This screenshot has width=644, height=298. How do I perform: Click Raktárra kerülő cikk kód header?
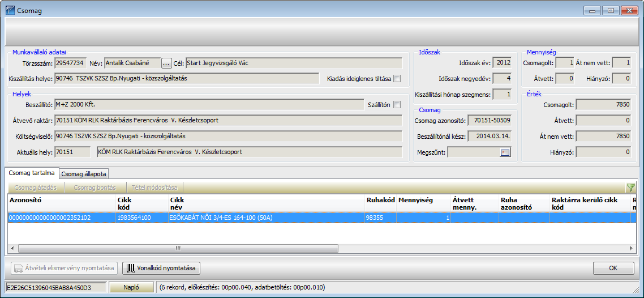pos(590,203)
